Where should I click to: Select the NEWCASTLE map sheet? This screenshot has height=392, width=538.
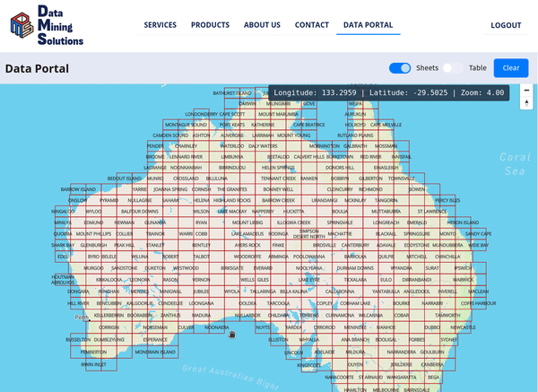(463, 327)
